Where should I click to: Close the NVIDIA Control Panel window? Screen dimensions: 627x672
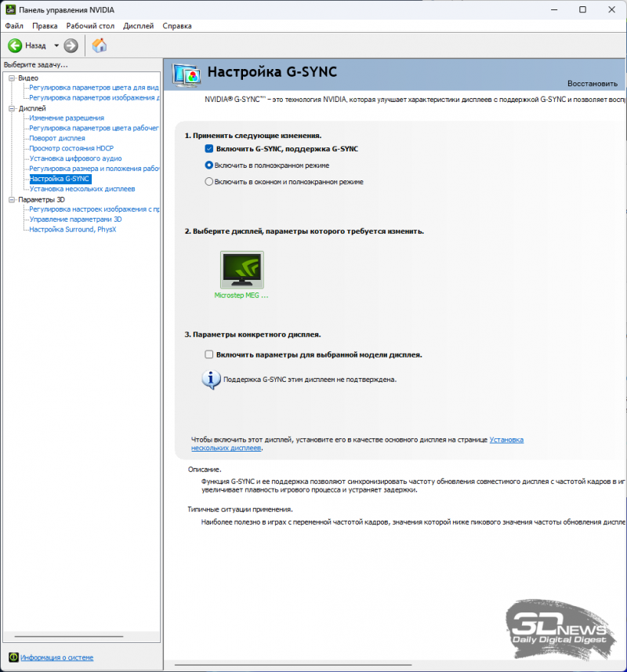[x=611, y=9]
